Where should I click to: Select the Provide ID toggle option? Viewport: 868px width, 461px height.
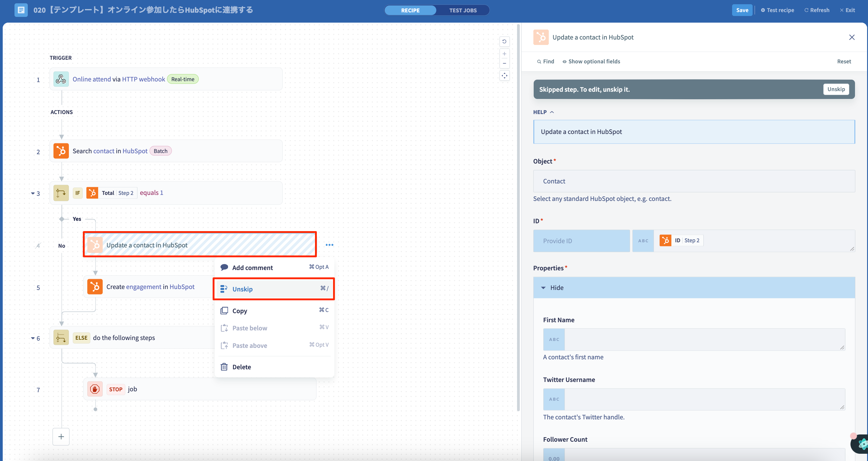pyautogui.click(x=581, y=241)
